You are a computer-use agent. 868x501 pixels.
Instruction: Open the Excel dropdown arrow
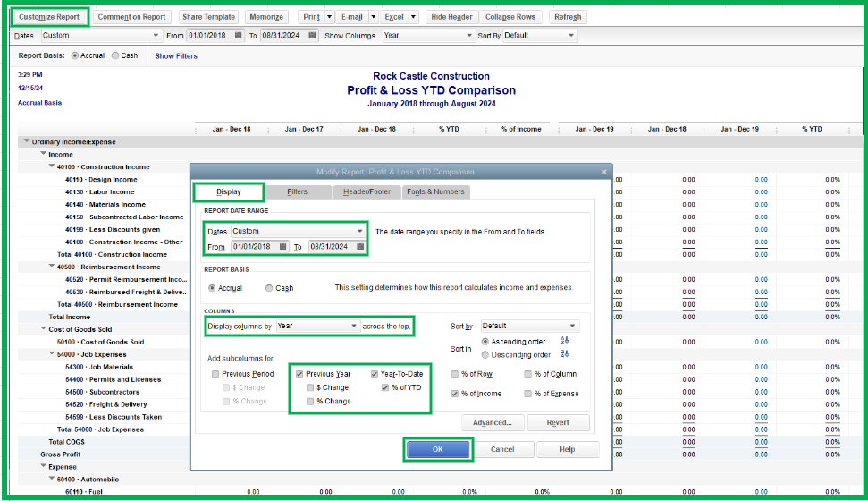(x=414, y=17)
